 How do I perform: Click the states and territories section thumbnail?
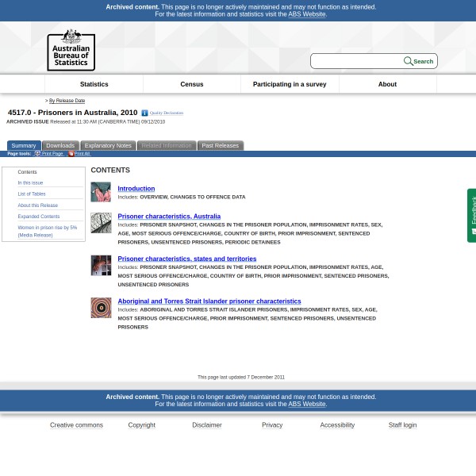tap(101, 265)
